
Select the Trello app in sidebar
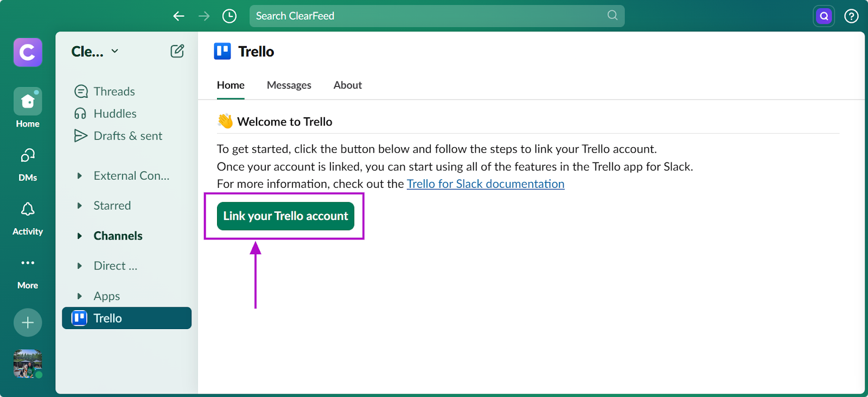tap(127, 318)
